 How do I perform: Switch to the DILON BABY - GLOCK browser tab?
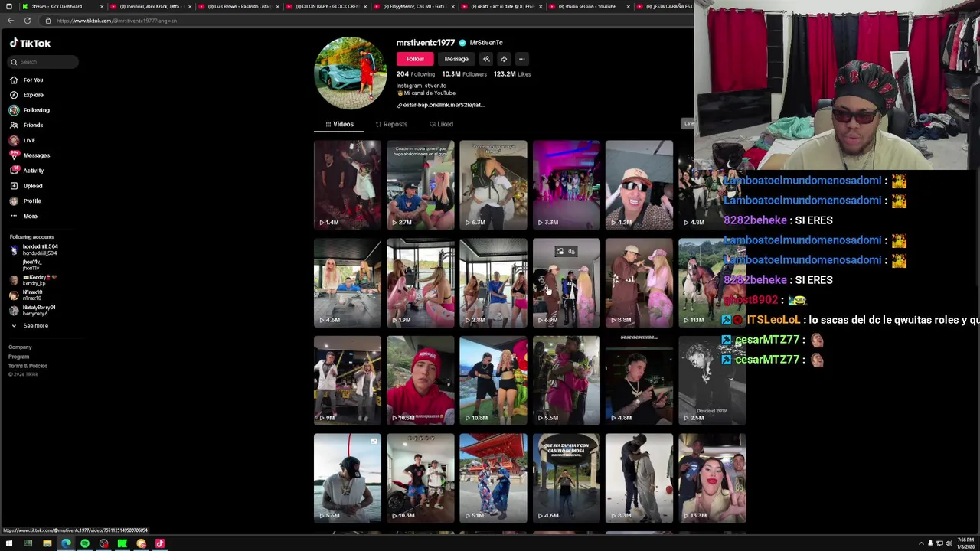pyautogui.click(x=327, y=6)
